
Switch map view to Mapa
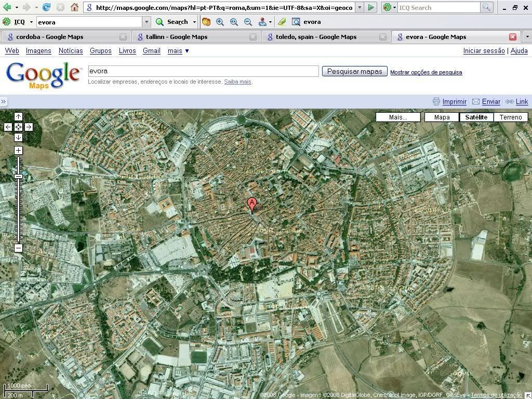442,117
